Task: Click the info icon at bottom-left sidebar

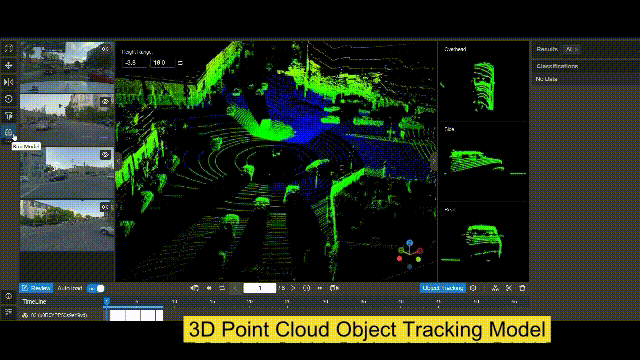Action: click(9, 296)
